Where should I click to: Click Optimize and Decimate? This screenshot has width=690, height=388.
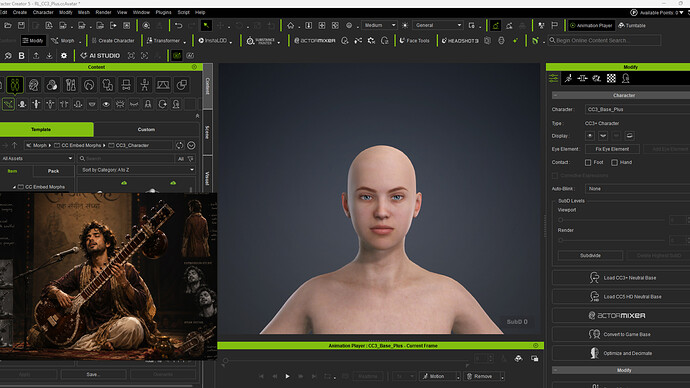point(621,353)
